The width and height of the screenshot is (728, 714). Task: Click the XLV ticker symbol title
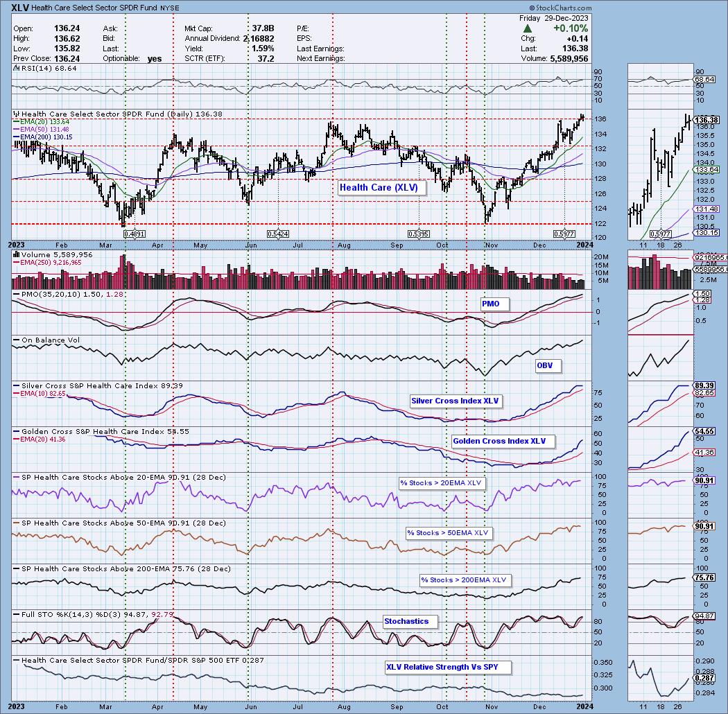(20, 8)
